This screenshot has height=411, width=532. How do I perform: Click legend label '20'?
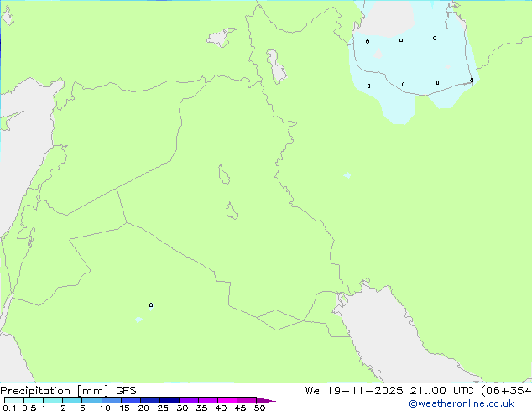[x=143, y=408]
